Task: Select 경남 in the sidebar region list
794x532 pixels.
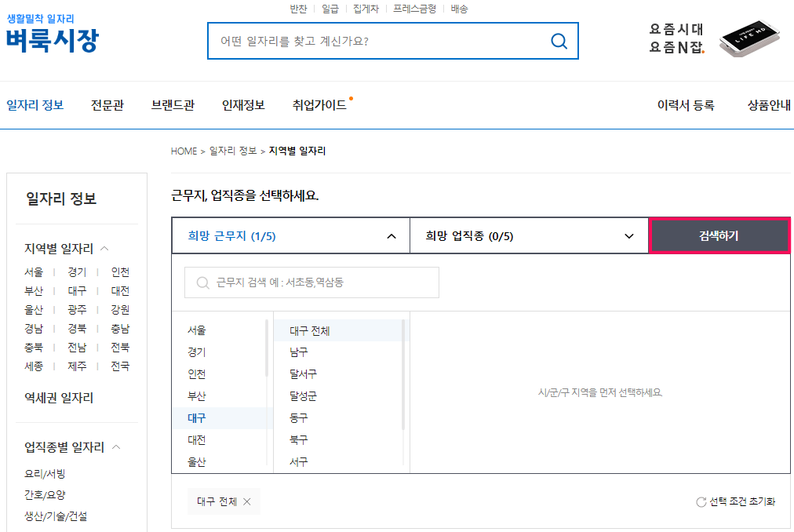Action: (34, 328)
